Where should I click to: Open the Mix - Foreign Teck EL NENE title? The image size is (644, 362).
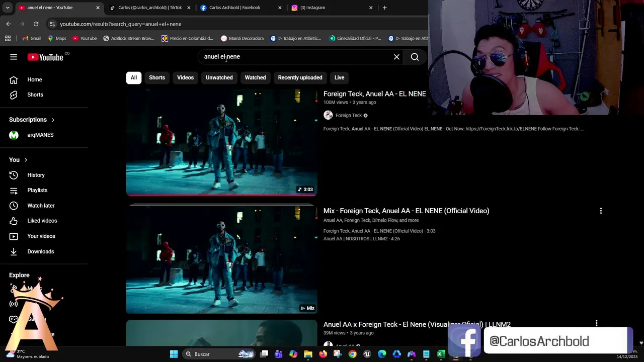[406, 211]
